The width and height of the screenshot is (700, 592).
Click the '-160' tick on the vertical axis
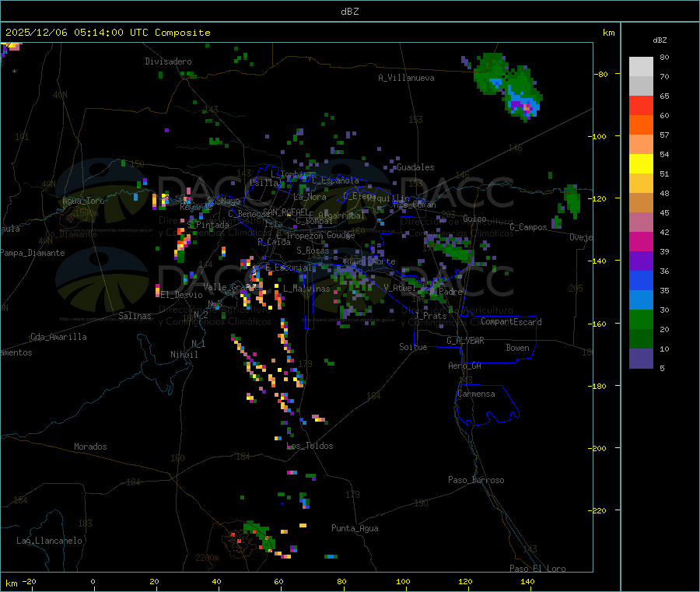[x=599, y=324]
